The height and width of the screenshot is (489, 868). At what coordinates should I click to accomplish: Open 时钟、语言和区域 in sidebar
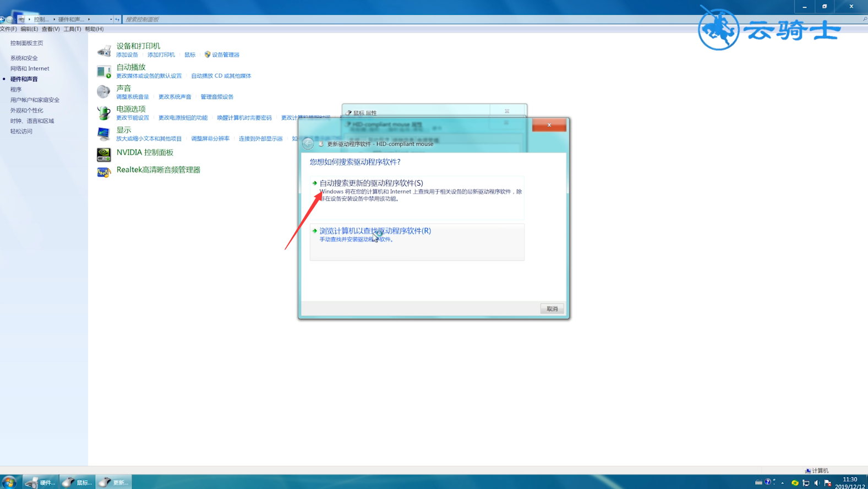pyautogui.click(x=32, y=121)
